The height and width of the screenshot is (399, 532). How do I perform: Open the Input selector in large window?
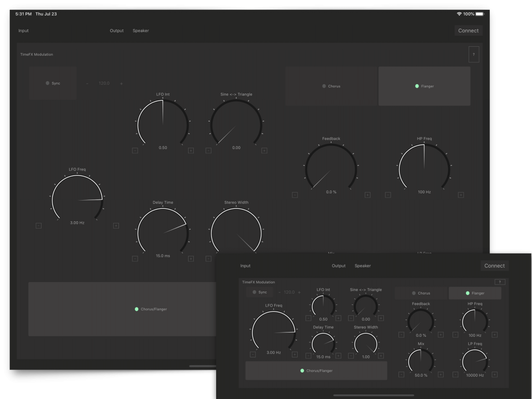[23, 31]
